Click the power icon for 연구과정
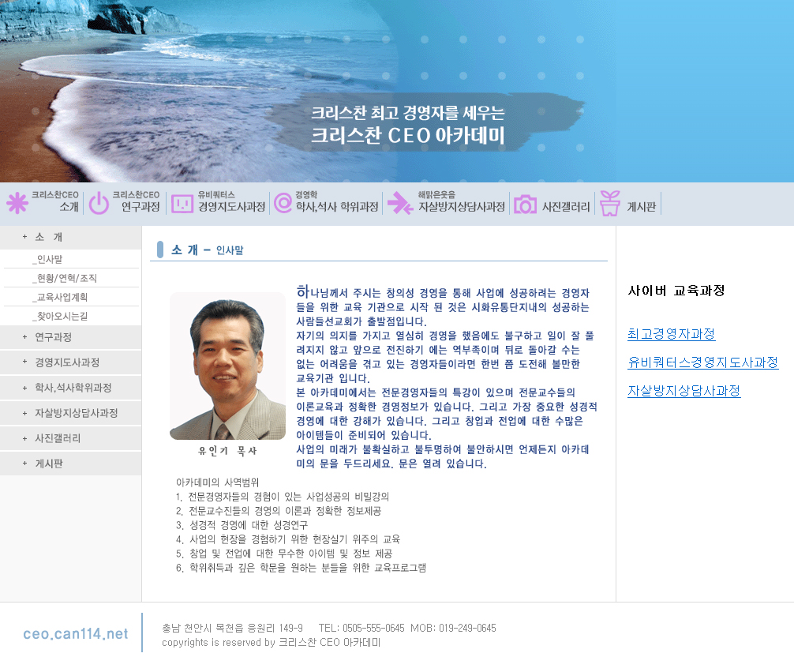This screenshot has height=672, width=794. point(99,204)
